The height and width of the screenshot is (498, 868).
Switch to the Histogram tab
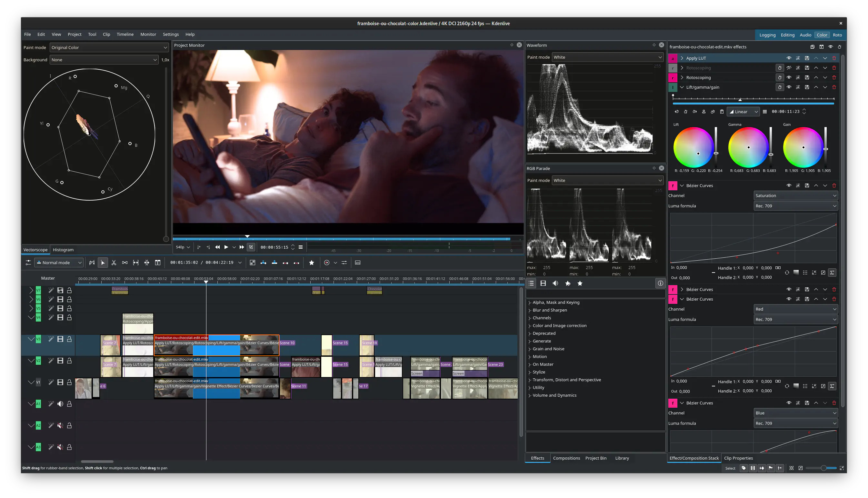tap(63, 250)
